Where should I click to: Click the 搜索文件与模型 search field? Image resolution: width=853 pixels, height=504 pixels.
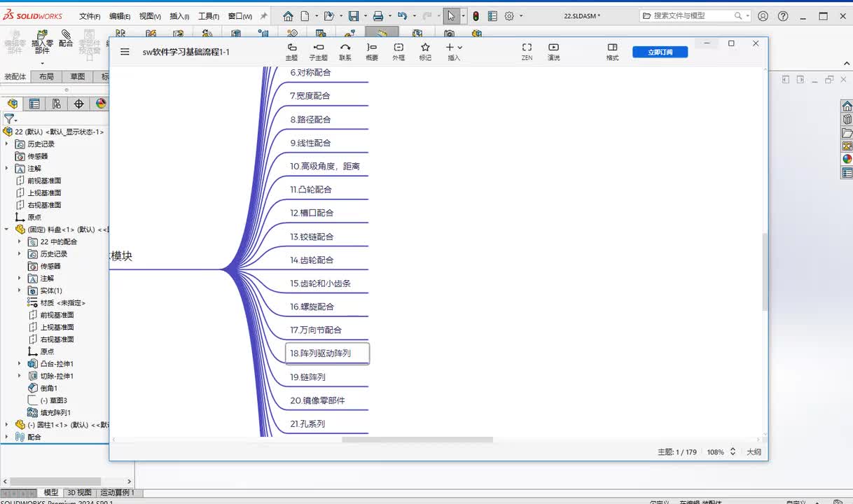pos(690,15)
